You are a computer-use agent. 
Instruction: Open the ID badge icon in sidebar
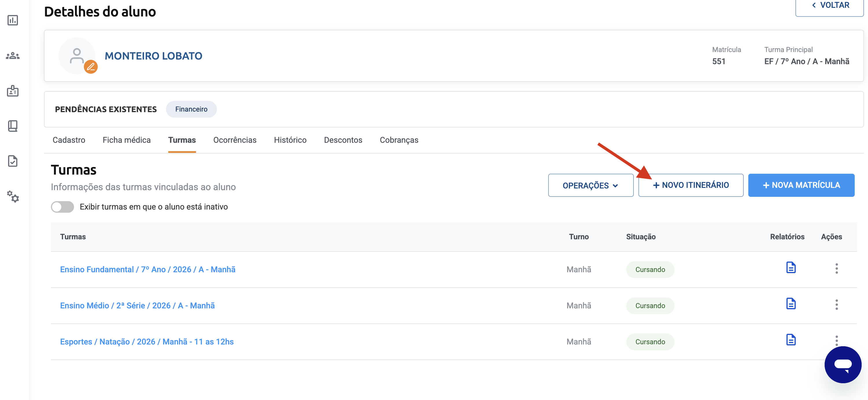click(x=13, y=91)
